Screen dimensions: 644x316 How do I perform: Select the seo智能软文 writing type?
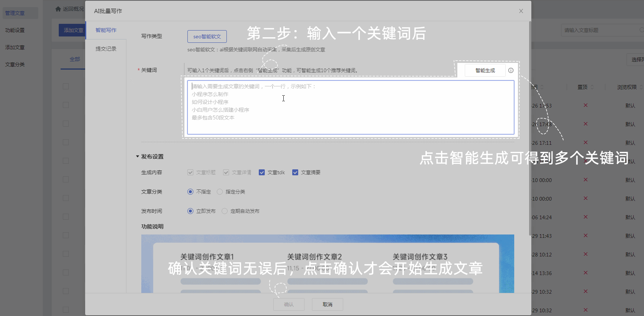207,36
